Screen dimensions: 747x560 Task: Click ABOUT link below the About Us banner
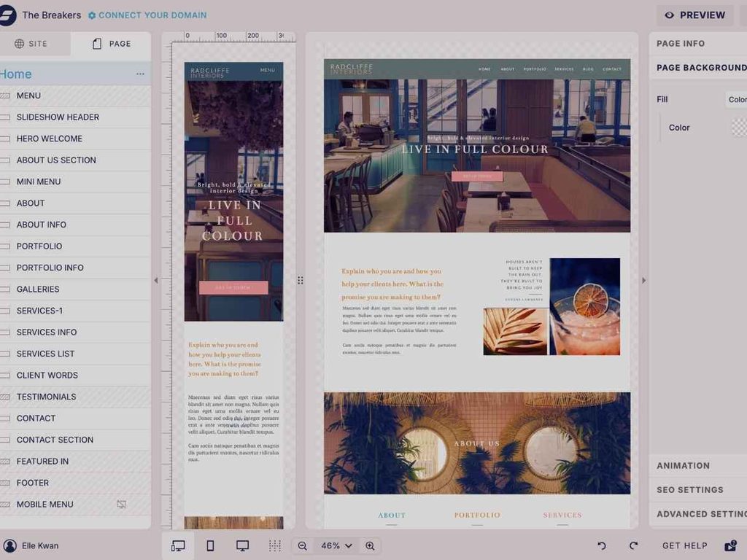tap(392, 516)
